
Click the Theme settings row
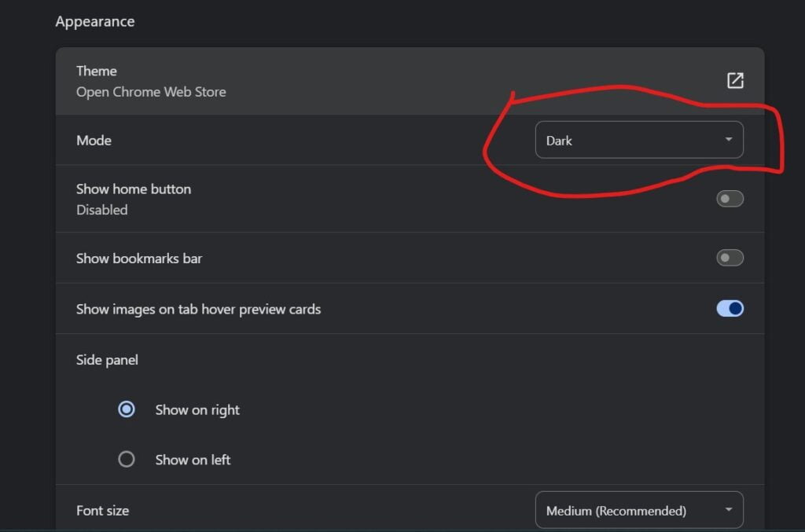314,79
